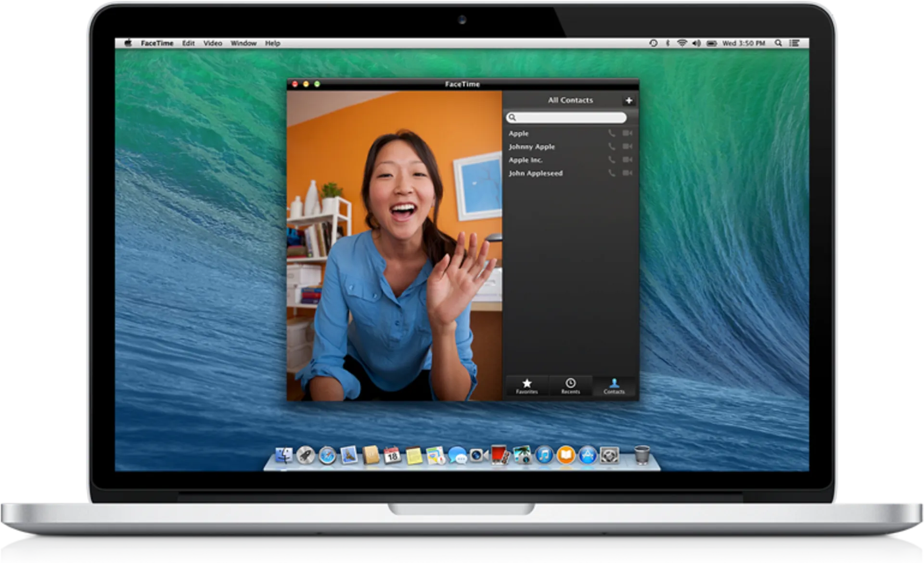The height and width of the screenshot is (563, 924).
Task: Video call Johnny Apple via camera icon
Action: [x=627, y=146]
